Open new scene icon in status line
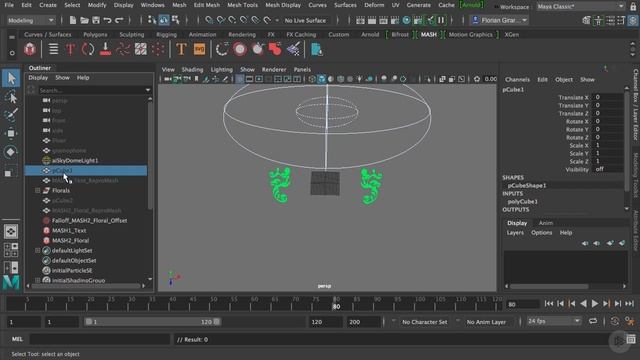 (73, 20)
